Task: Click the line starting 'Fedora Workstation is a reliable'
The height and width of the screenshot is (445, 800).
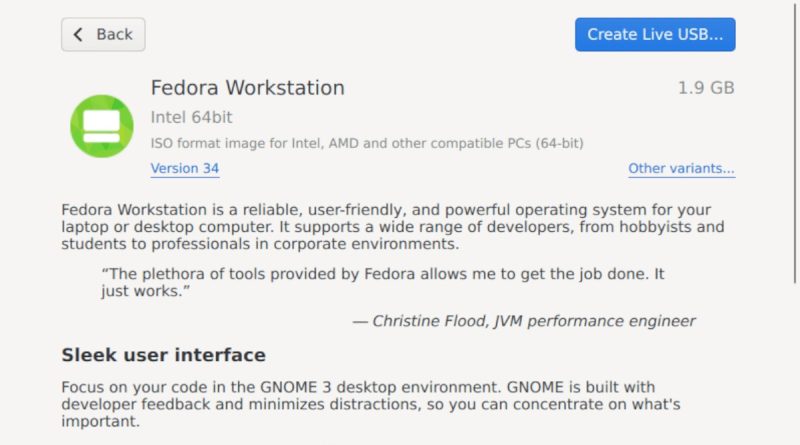Action: pyautogui.click(x=386, y=210)
